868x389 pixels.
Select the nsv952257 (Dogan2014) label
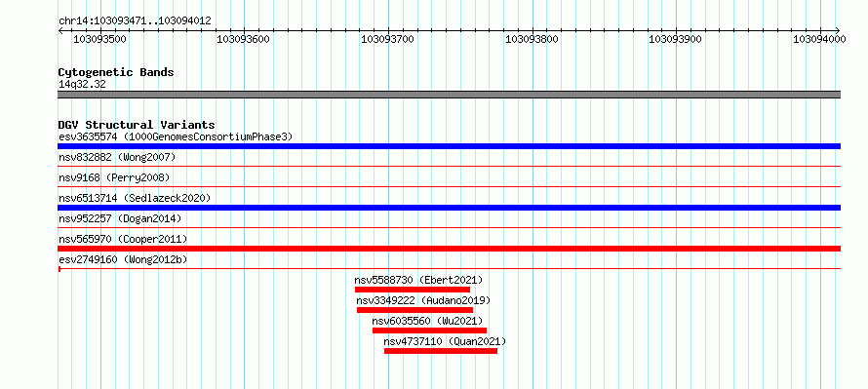(x=120, y=219)
